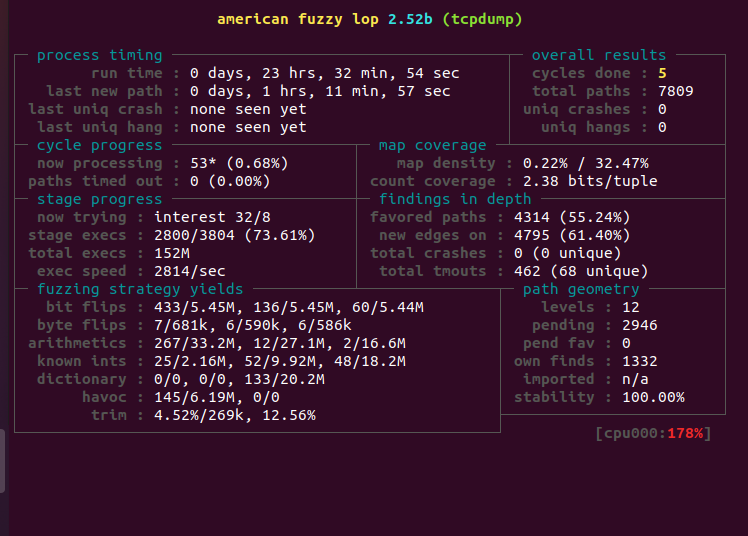This screenshot has width=748, height=536.
Task: Select the 'findings in depth' section heading
Action: pos(455,199)
